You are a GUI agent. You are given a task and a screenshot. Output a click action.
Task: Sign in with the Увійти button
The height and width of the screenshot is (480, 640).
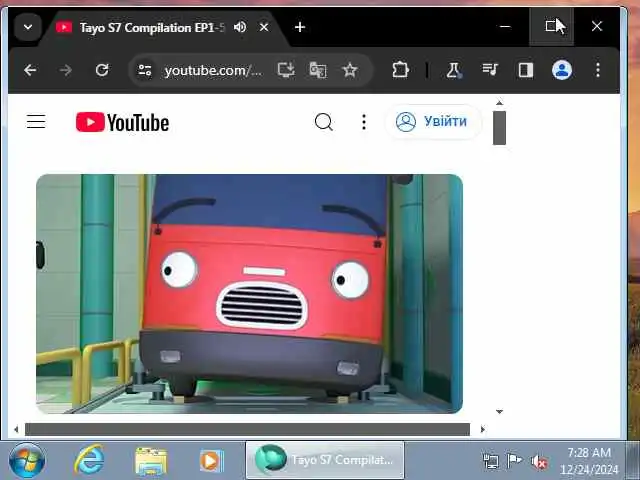tap(433, 122)
